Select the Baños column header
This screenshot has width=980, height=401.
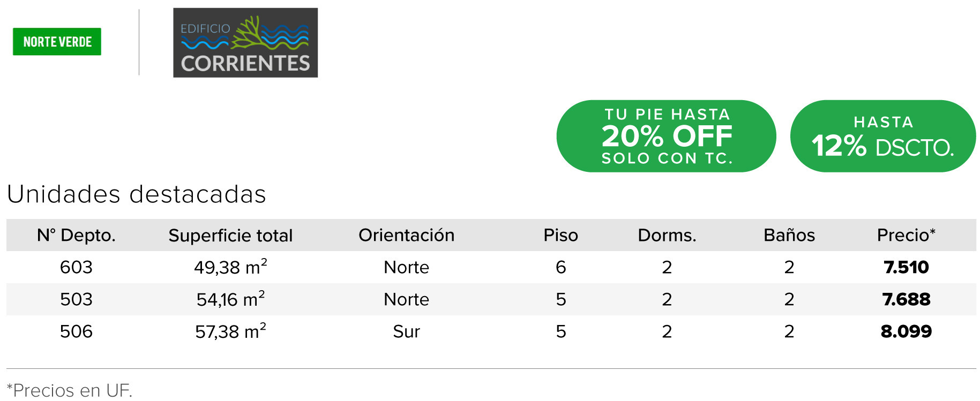[789, 235]
